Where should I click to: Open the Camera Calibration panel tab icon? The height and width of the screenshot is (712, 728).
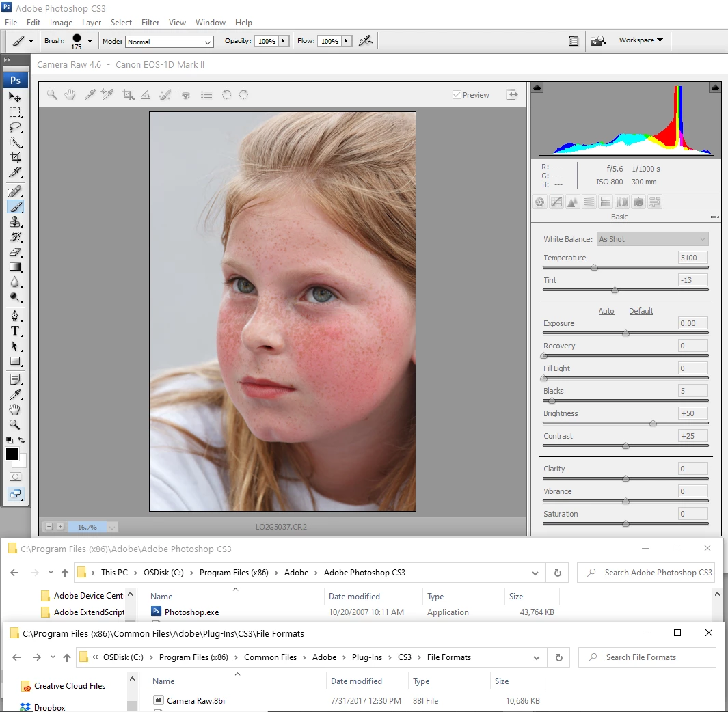[x=638, y=202]
